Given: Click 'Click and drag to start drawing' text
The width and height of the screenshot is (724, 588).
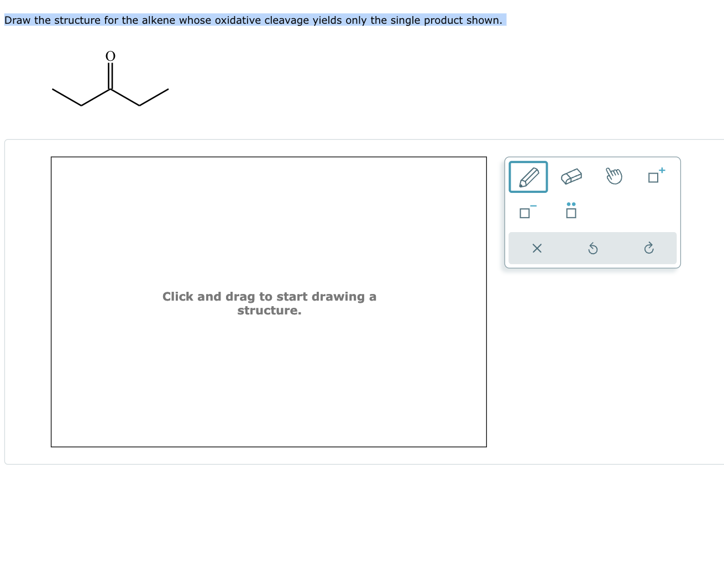Looking at the screenshot, I should click(269, 303).
